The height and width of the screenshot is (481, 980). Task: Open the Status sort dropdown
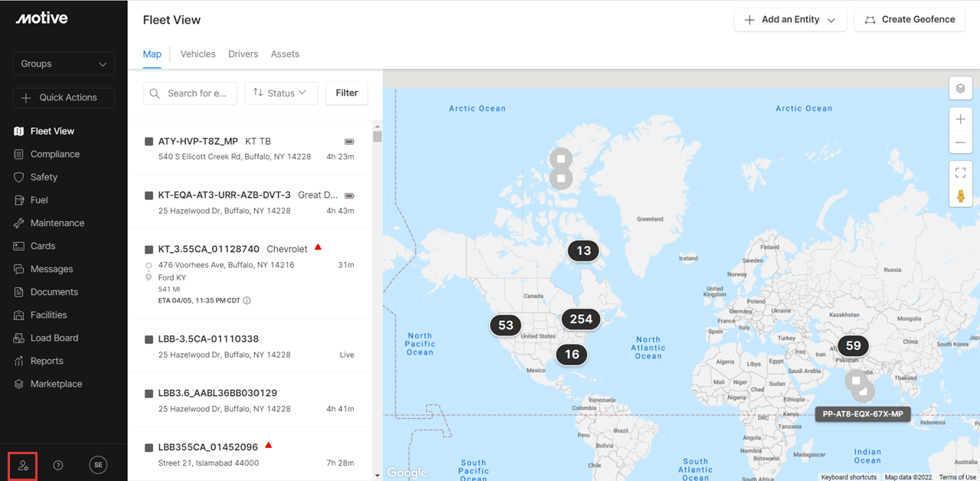(x=281, y=93)
